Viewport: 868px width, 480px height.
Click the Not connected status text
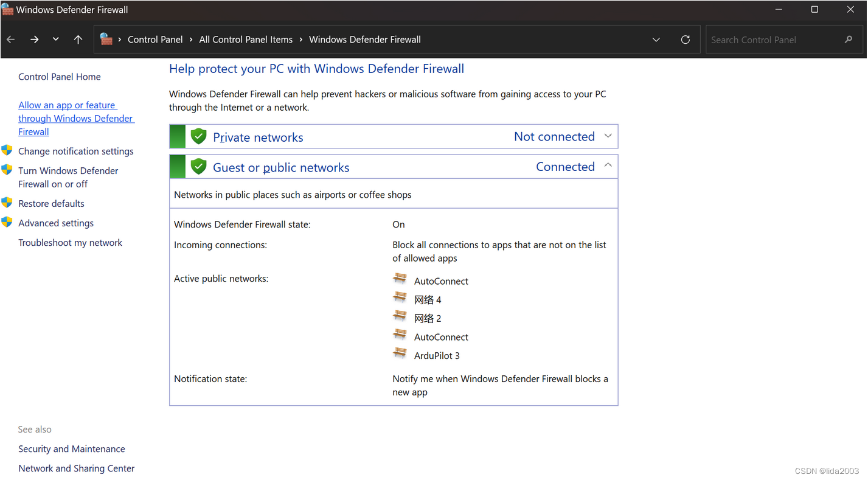554,137
